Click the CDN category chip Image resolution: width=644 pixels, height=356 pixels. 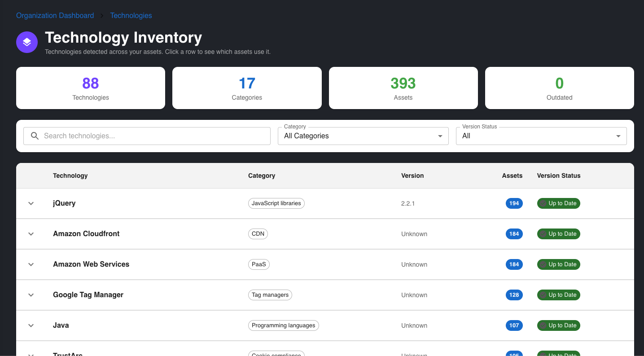tap(258, 234)
